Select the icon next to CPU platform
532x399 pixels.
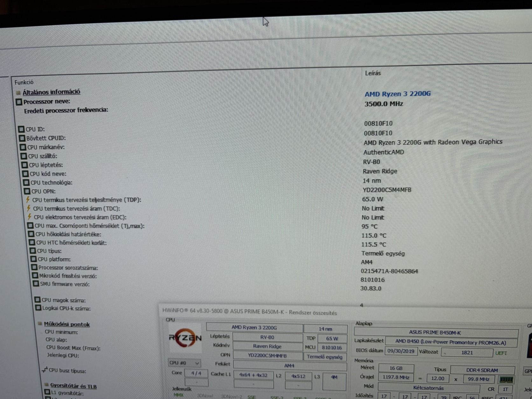[x=33, y=259]
